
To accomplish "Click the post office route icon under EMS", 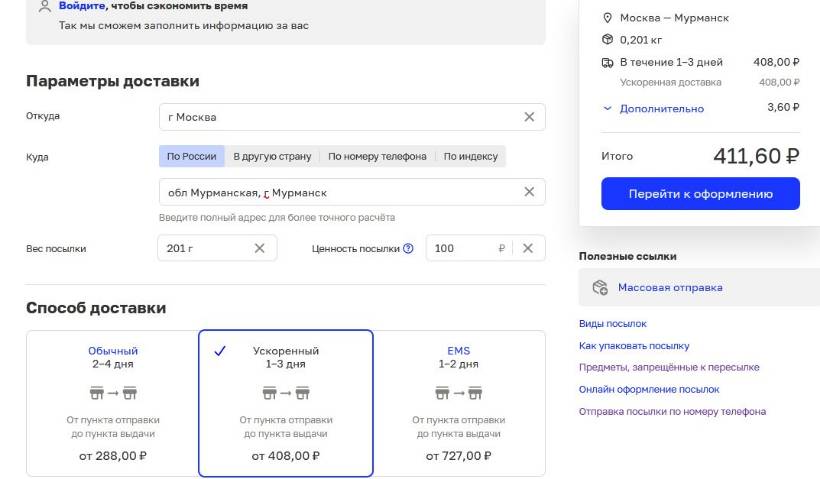I will [459, 393].
